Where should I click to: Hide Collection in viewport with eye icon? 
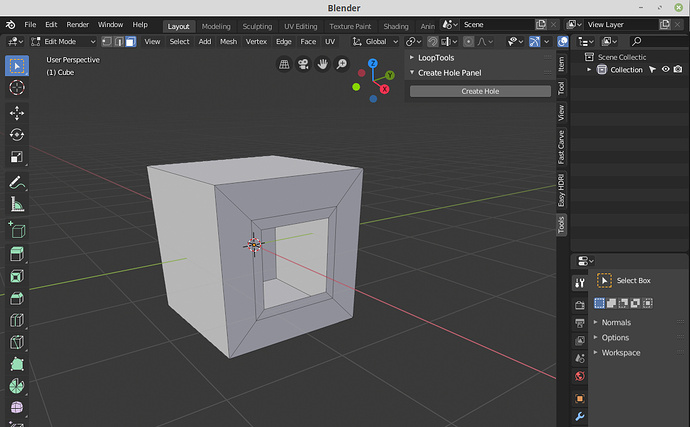click(x=665, y=70)
